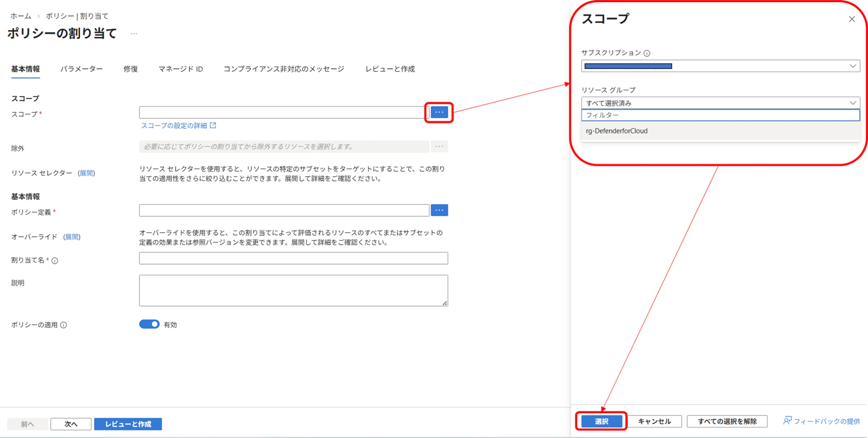
Task: Show info tooltip for サブスクリプション
Action: pos(647,53)
